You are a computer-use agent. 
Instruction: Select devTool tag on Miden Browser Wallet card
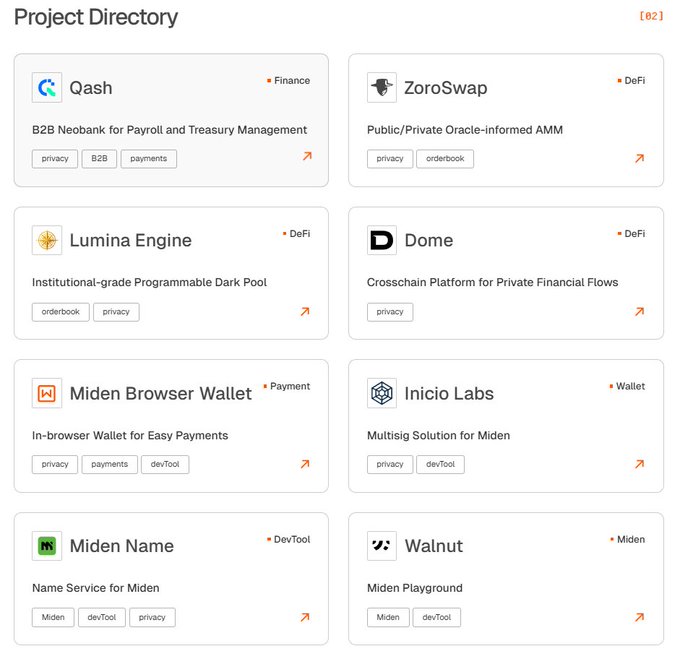pyautogui.click(x=165, y=464)
